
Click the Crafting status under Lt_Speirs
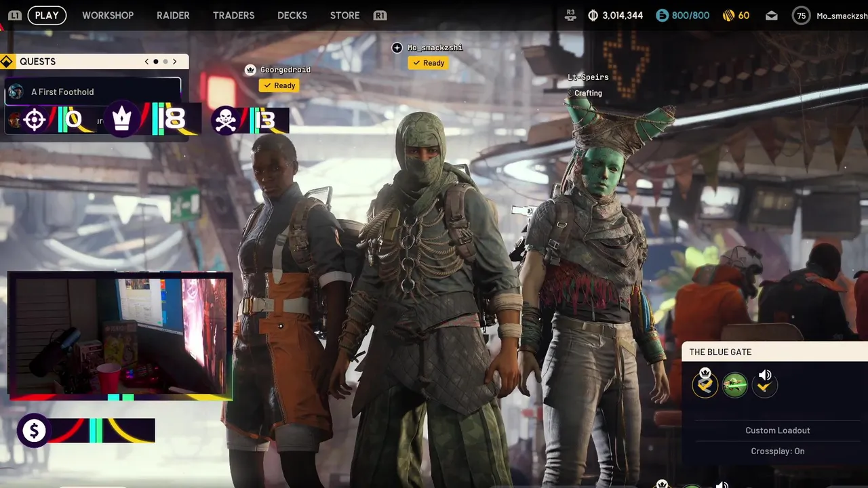(x=588, y=94)
